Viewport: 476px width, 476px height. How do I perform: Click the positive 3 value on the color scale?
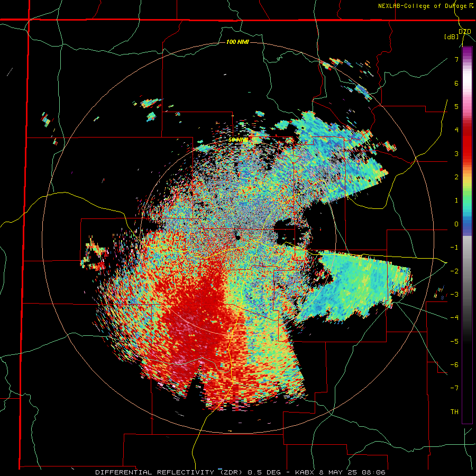pos(456,153)
